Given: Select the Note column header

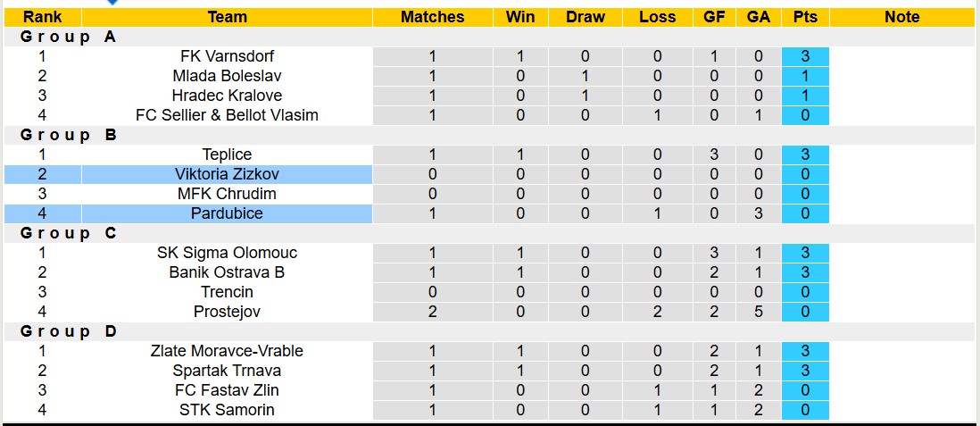Looking at the screenshot, I should (x=901, y=17).
